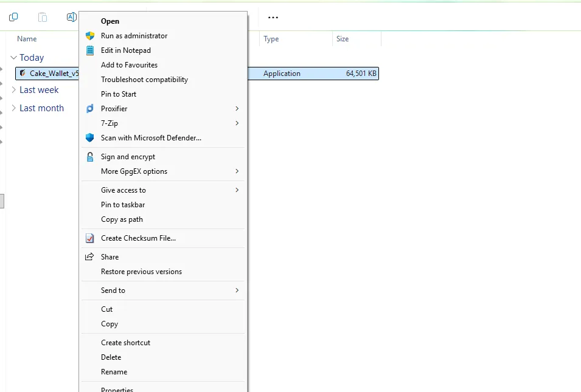Sort by the Size column header
The image size is (581, 392).
343,39
